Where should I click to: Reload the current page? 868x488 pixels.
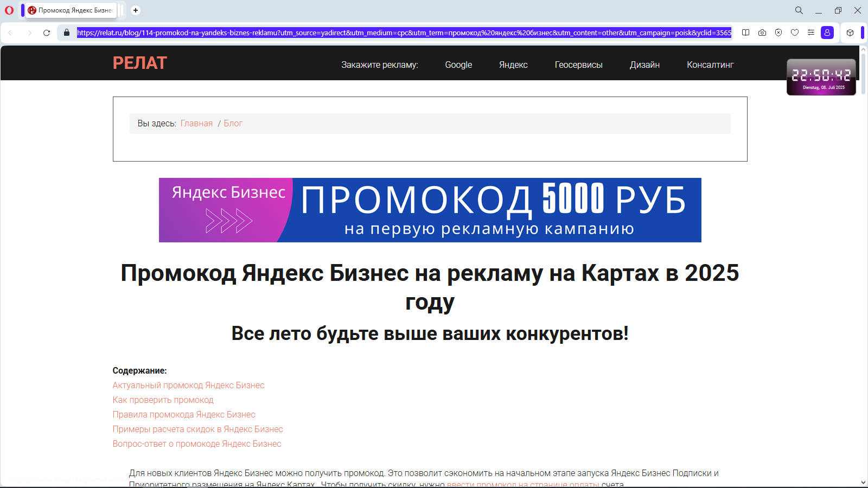47,33
